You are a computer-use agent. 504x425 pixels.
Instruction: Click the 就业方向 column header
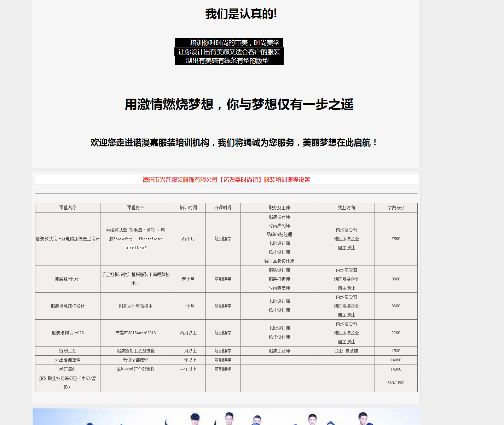(x=346, y=208)
